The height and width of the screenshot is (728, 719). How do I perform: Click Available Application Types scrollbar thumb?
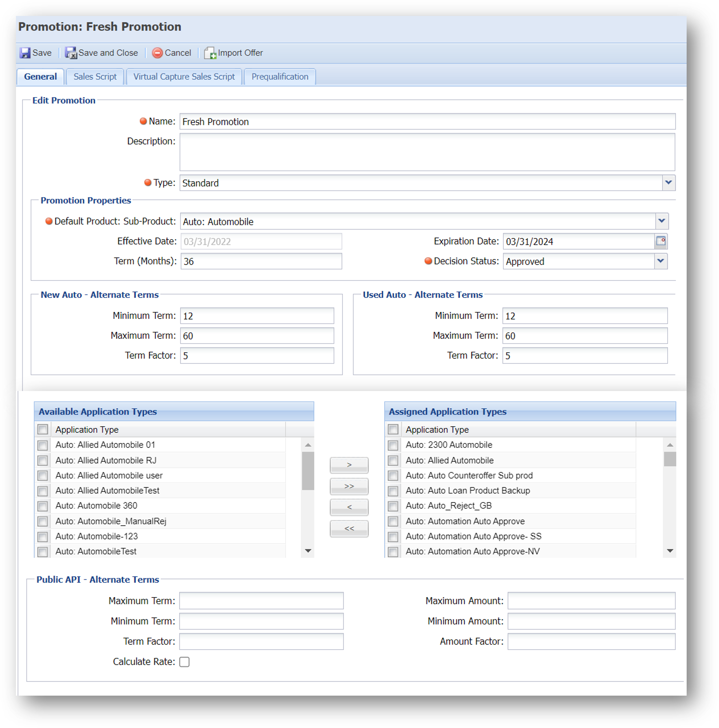click(x=308, y=471)
